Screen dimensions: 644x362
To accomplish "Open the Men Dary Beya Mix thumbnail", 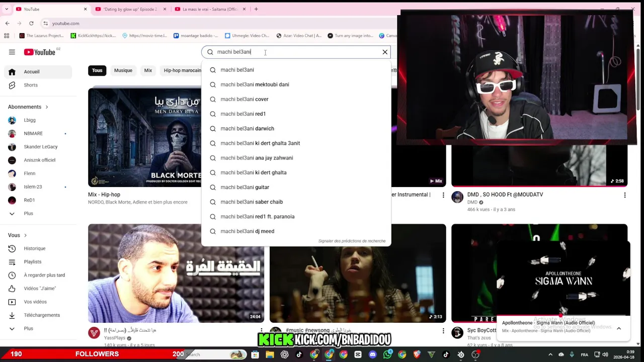I will tap(145, 137).
